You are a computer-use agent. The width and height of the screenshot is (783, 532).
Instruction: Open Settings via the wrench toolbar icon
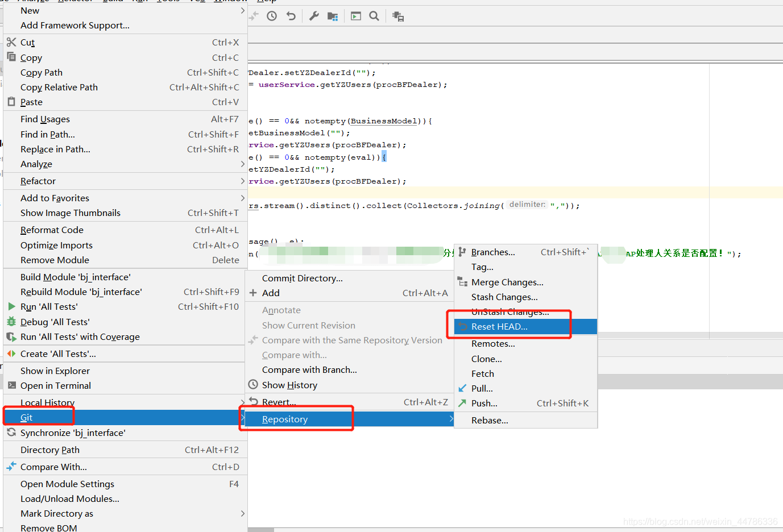point(314,16)
